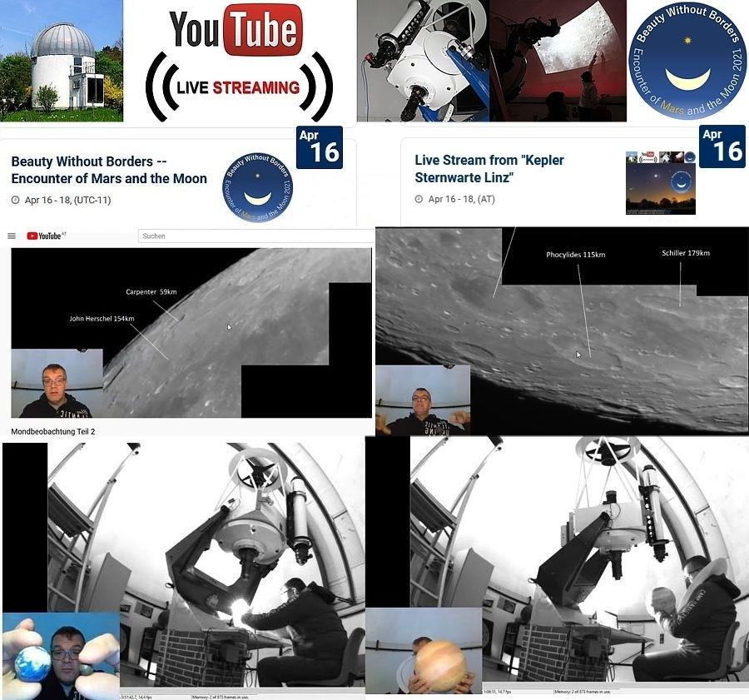Click the Apr 16 date badge on the left event card
This screenshot has width=749, height=700.
point(320,147)
